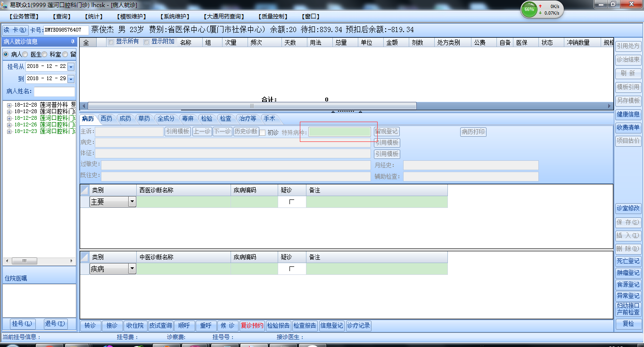Switch to the 草药 tab
The image size is (644, 347).
[144, 119]
